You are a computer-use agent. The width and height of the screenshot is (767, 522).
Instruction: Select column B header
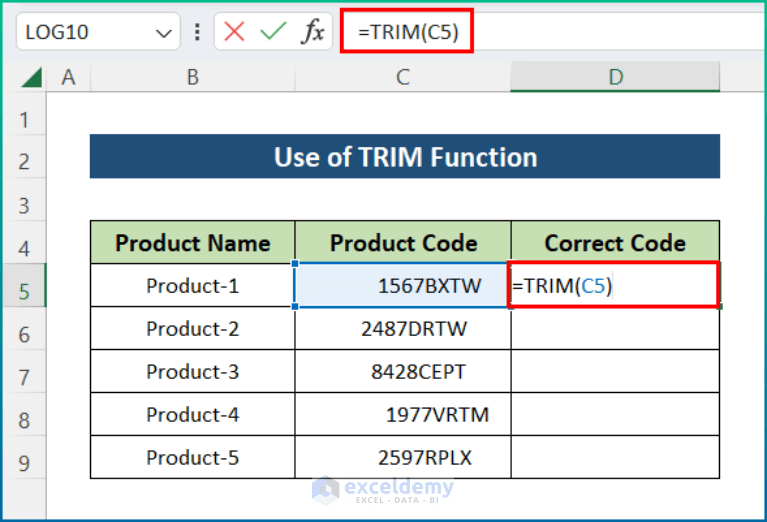193,77
